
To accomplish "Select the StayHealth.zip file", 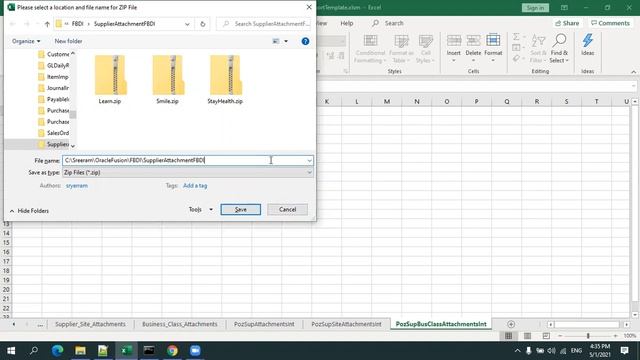I will (x=225, y=80).
